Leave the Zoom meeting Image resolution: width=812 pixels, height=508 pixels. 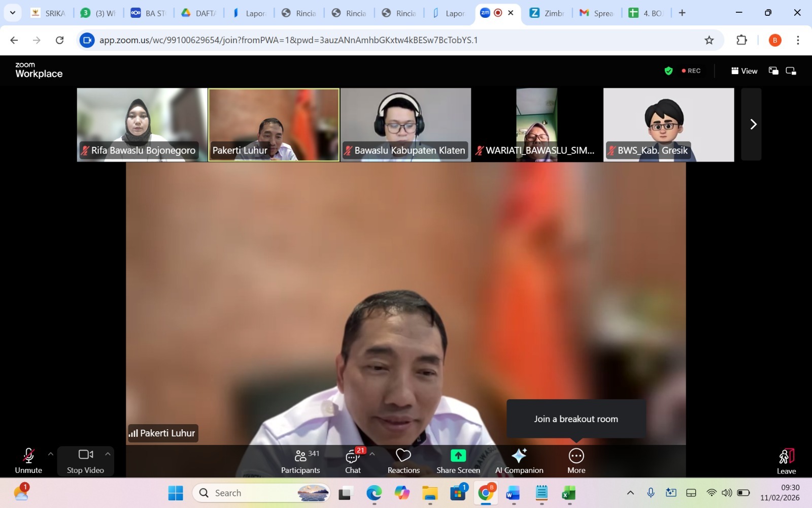pyautogui.click(x=786, y=461)
